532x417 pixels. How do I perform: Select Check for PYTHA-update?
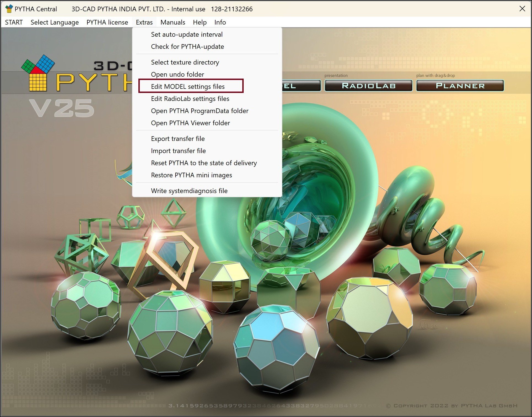click(207, 47)
